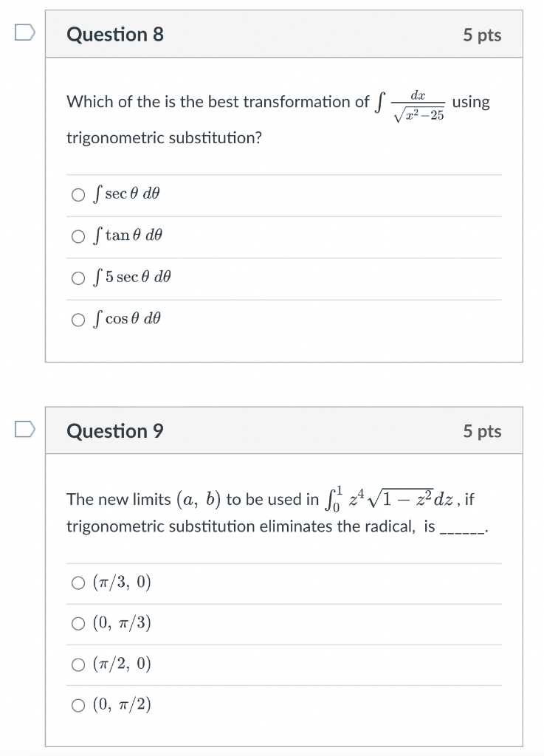
Task: Click the dx over √(x²−25) integral formula
Action: pyautogui.click(x=410, y=103)
